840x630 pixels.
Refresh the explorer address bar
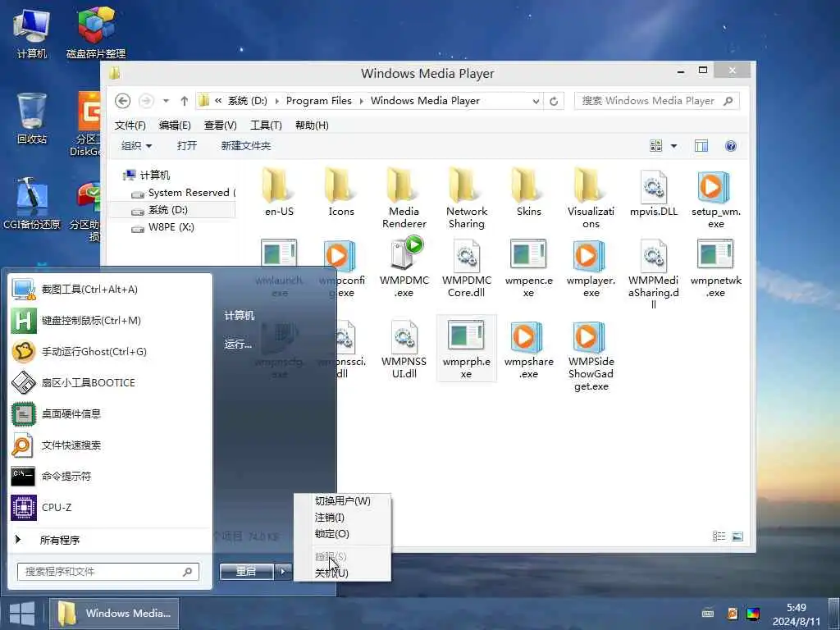(x=554, y=101)
